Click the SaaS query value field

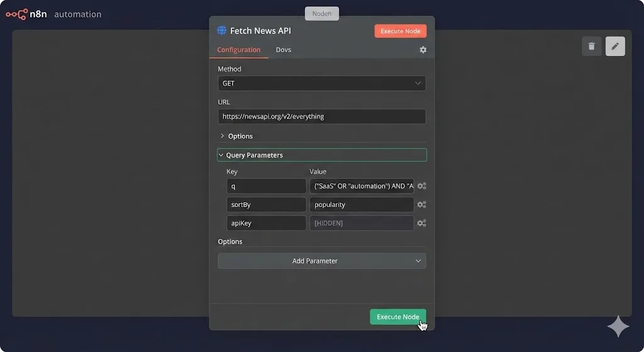click(362, 186)
